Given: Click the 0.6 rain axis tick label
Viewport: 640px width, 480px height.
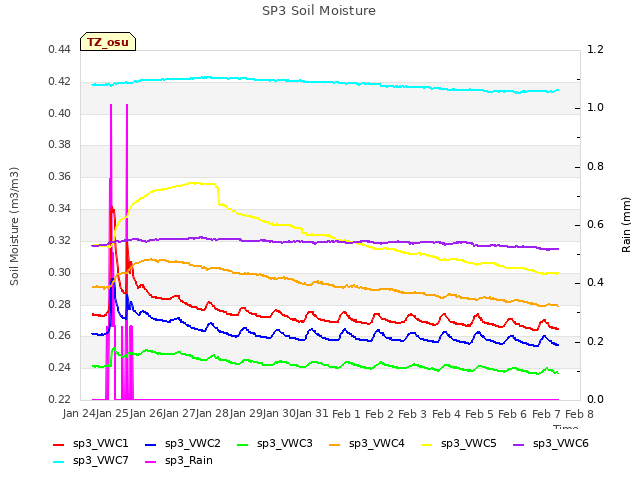Looking at the screenshot, I should pyautogui.click(x=596, y=224).
